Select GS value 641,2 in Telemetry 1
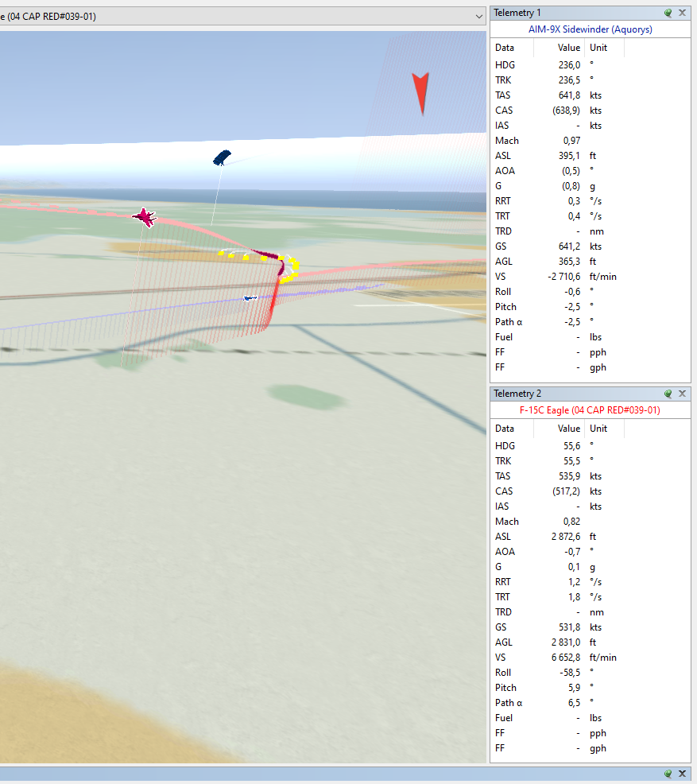This screenshot has width=697, height=784. click(x=570, y=246)
